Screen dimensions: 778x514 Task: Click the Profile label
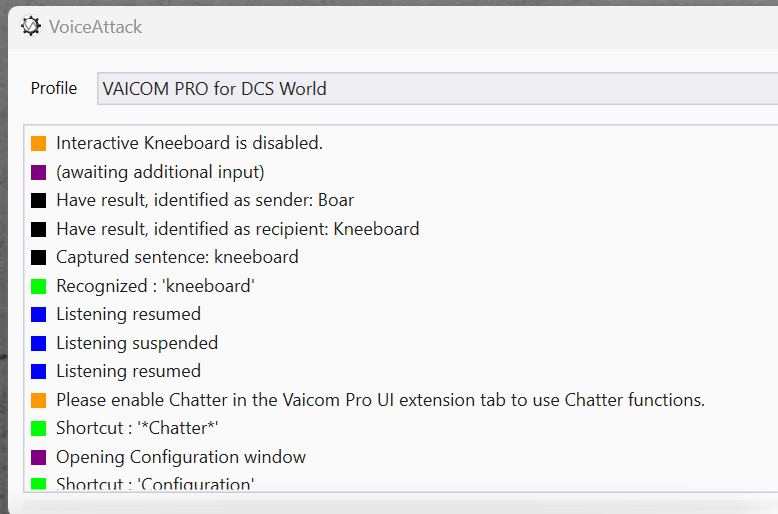click(54, 88)
